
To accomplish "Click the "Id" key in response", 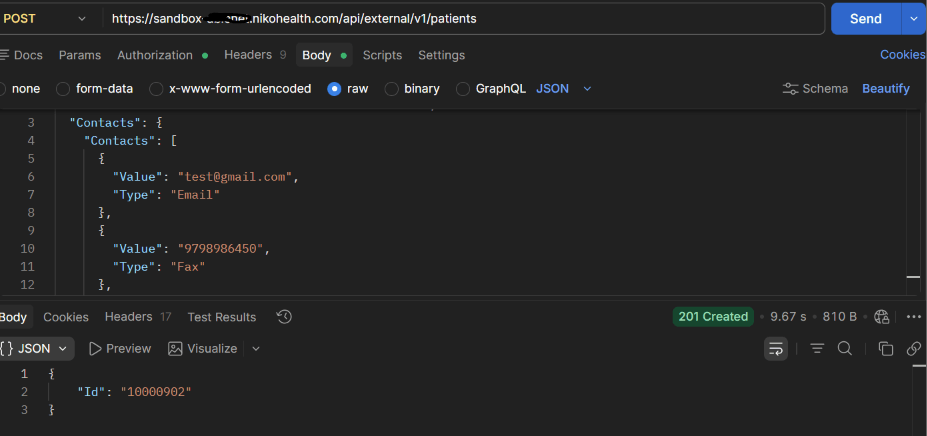I will tap(90, 392).
